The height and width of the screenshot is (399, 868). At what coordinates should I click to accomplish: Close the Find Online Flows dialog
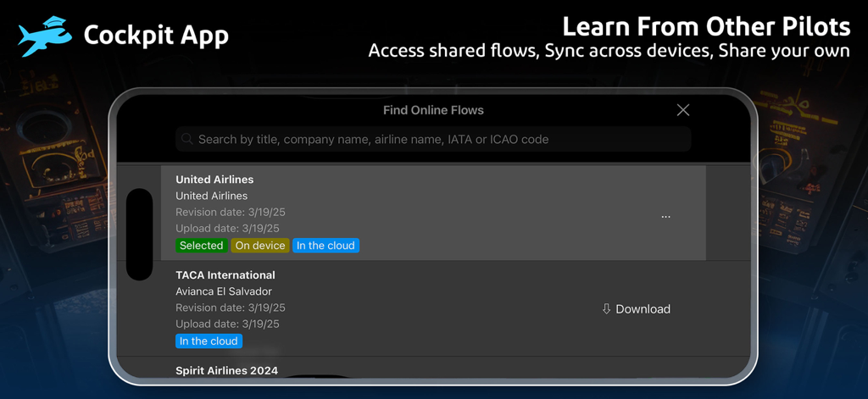coord(683,110)
